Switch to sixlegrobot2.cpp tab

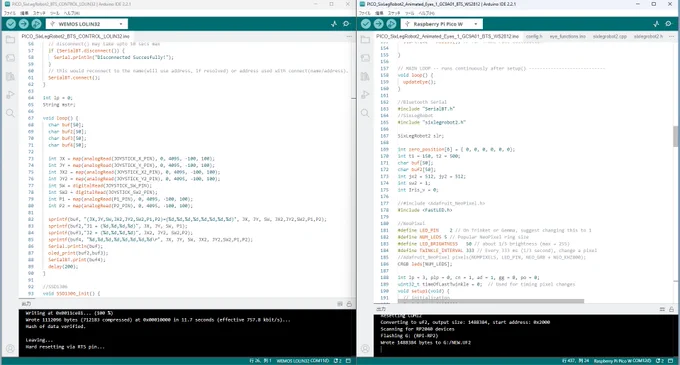[609, 36]
